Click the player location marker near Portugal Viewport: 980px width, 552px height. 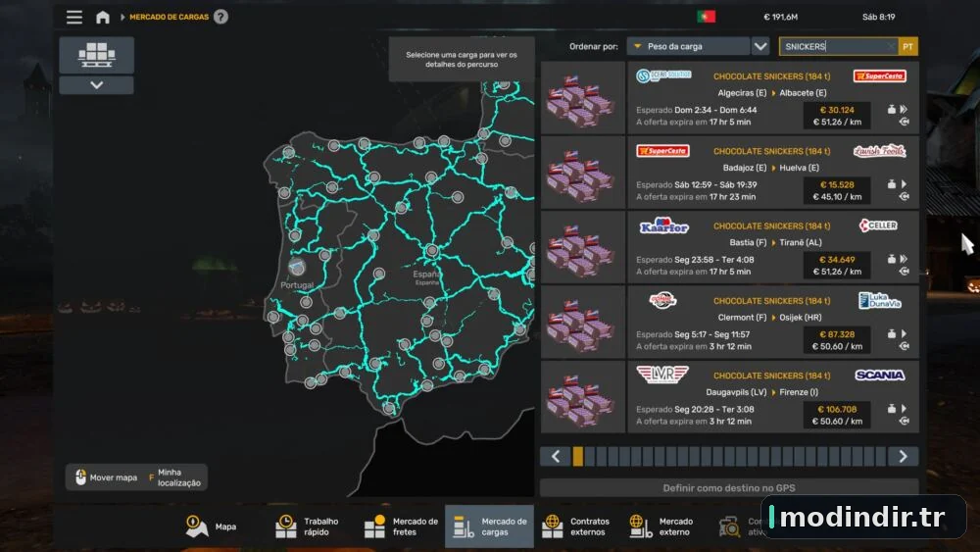coord(297,267)
